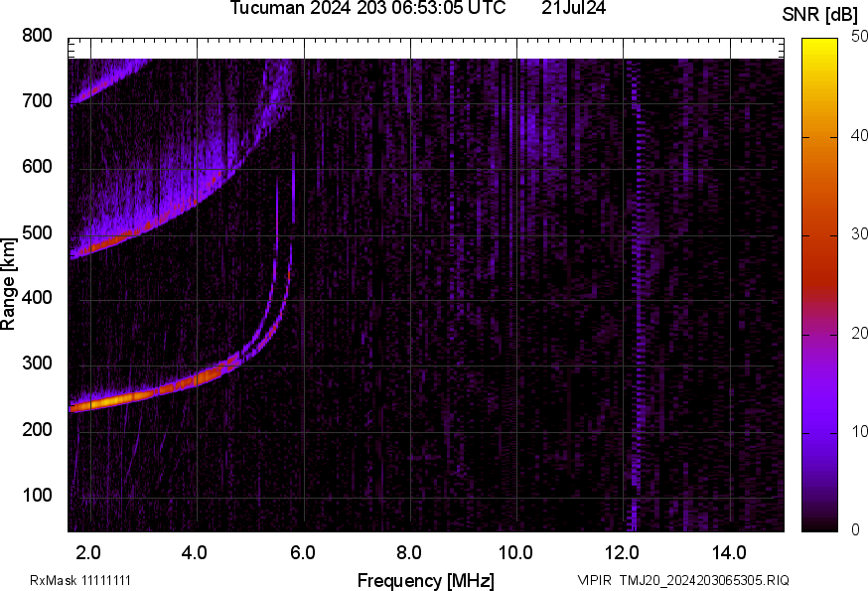868x591 pixels.
Task: Click the 'RxMask 11111111' footer text
Action: [80, 580]
